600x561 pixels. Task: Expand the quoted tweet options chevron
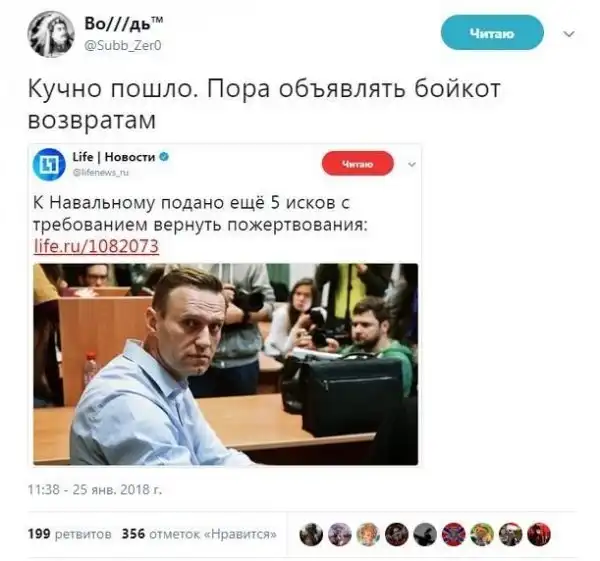click(412, 165)
